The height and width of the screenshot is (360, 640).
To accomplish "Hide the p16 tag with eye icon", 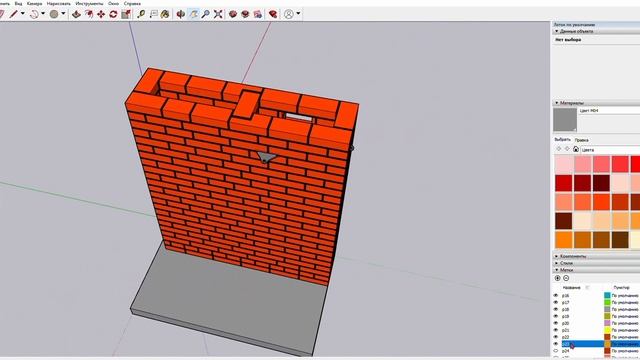I will pyautogui.click(x=556, y=295).
